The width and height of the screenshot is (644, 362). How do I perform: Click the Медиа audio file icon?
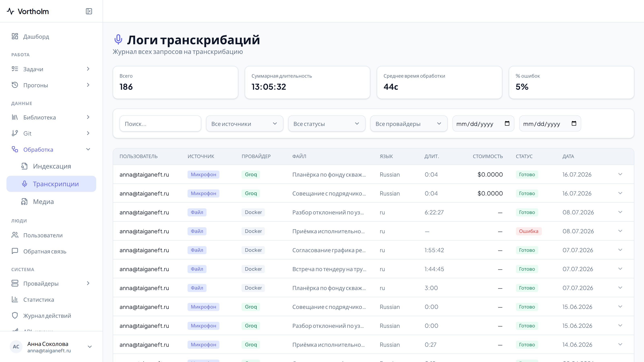tap(24, 202)
